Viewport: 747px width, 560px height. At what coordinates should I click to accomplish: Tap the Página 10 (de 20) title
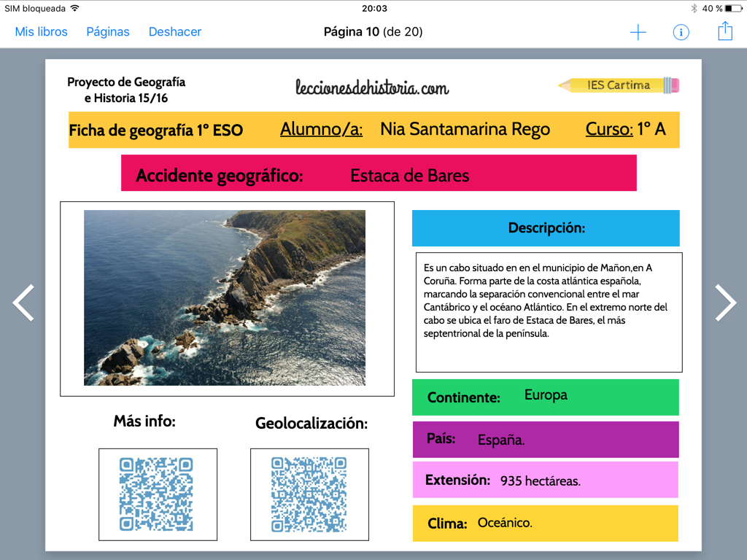point(373,32)
